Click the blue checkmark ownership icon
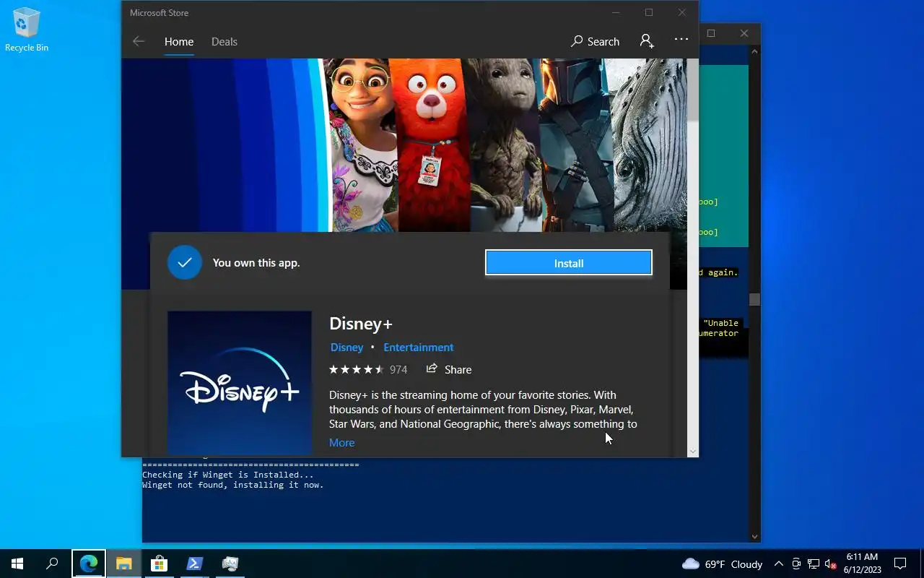Viewport: 924px width, 578px height. coord(185,262)
